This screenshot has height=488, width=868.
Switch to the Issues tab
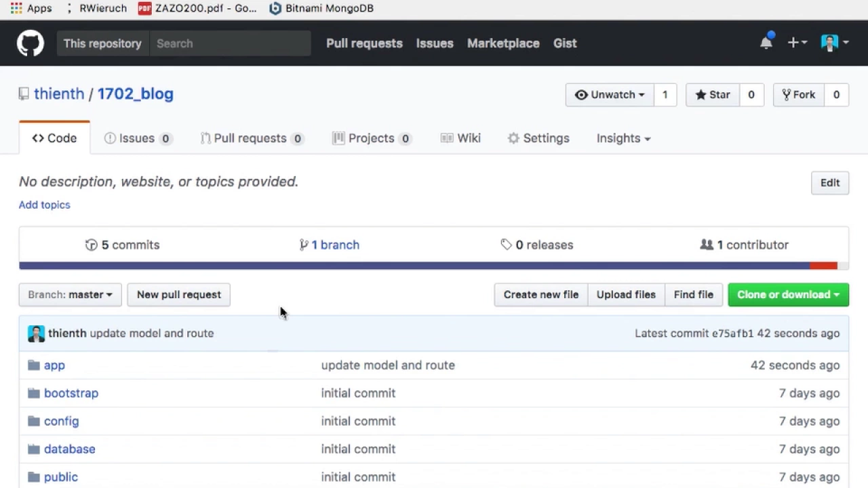click(138, 138)
